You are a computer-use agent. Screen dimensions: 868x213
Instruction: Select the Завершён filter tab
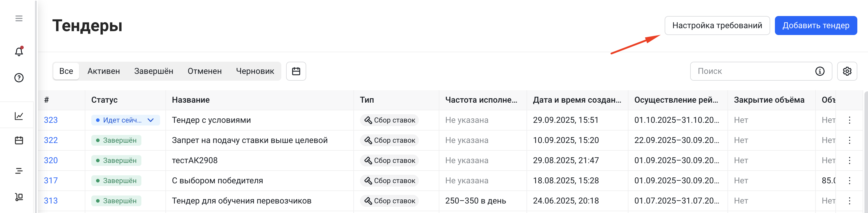click(x=153, y=71)
